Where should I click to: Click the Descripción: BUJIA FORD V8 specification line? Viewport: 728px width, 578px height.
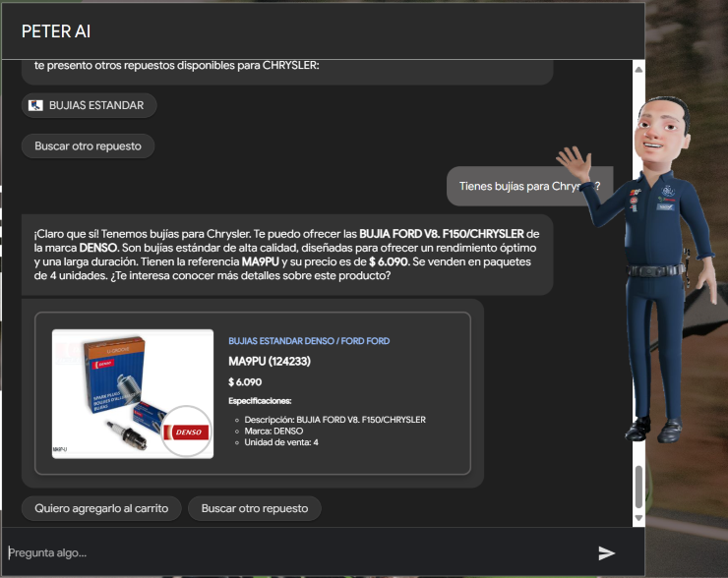(x=334, y=420)
